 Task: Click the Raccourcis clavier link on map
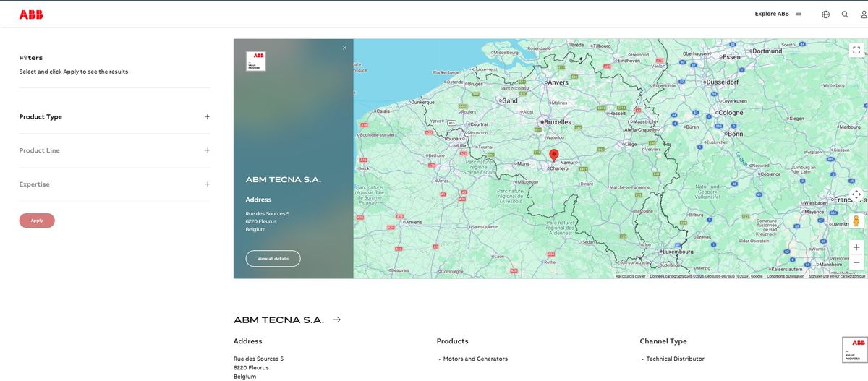point(631,276)
